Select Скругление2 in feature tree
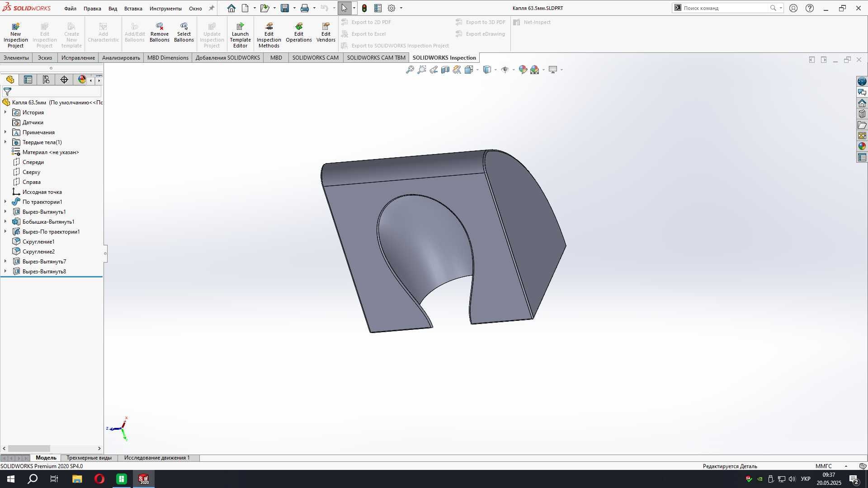Screen dimensions: 868x488 point(38,252)
